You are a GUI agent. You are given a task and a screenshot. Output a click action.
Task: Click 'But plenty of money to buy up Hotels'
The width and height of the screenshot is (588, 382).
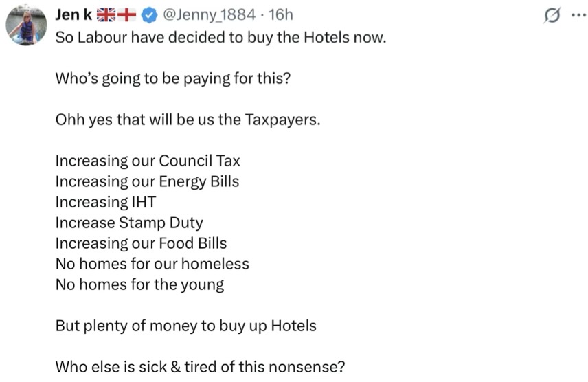click(x=185, y=326)
